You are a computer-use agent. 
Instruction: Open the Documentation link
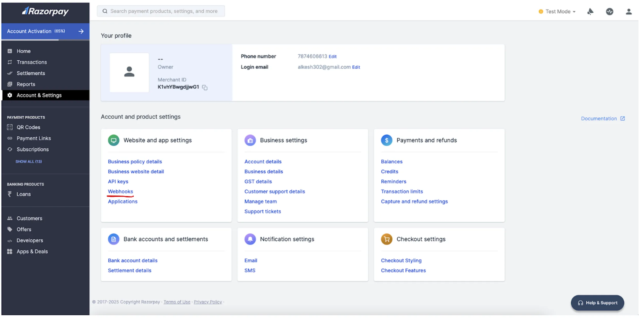599,119
